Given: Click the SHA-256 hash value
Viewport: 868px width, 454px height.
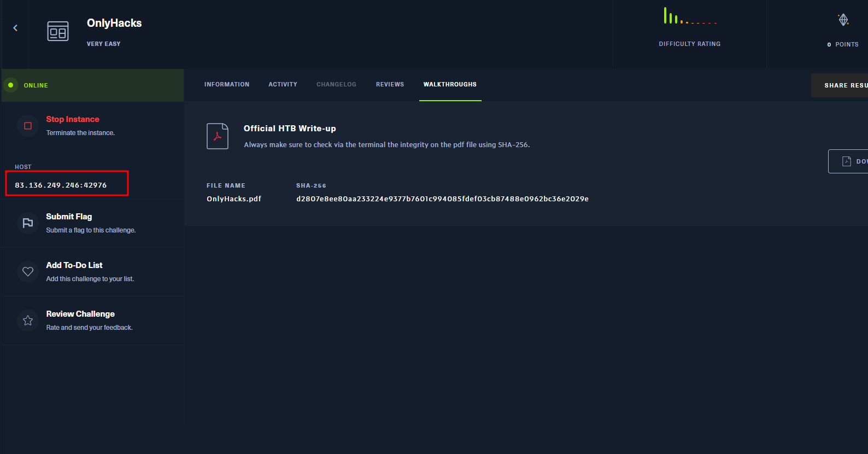Looking at the screenshot, I should (442, 199).
